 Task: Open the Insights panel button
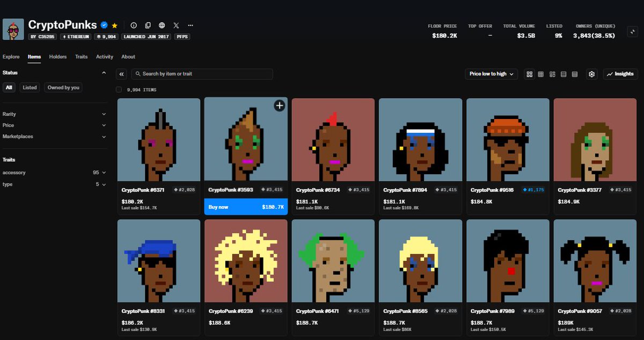coord(620,74)
